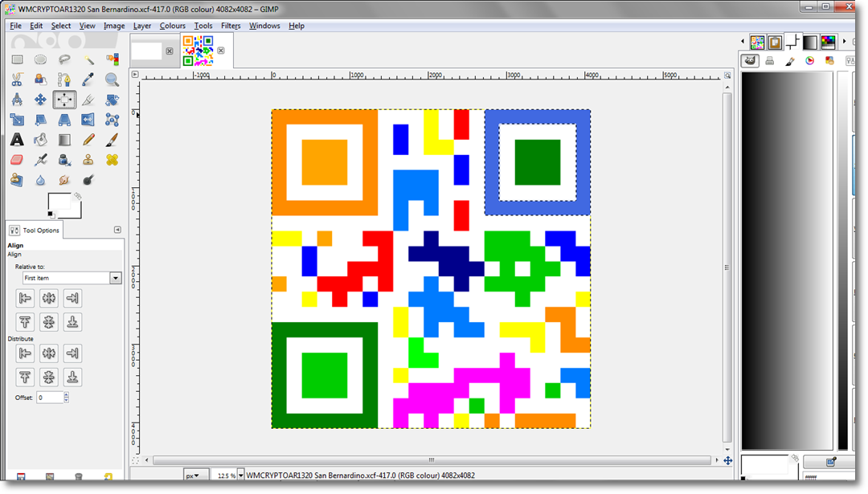Switch to the Tool Options tab
Screen dimensions: 868x494
coord(35,230)
